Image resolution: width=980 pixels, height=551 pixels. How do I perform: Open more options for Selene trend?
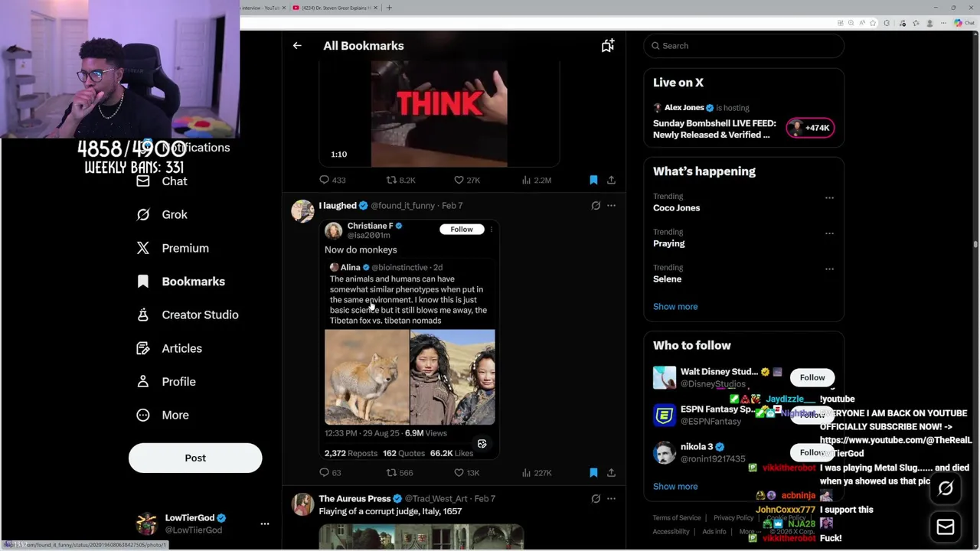click(829, 269)
